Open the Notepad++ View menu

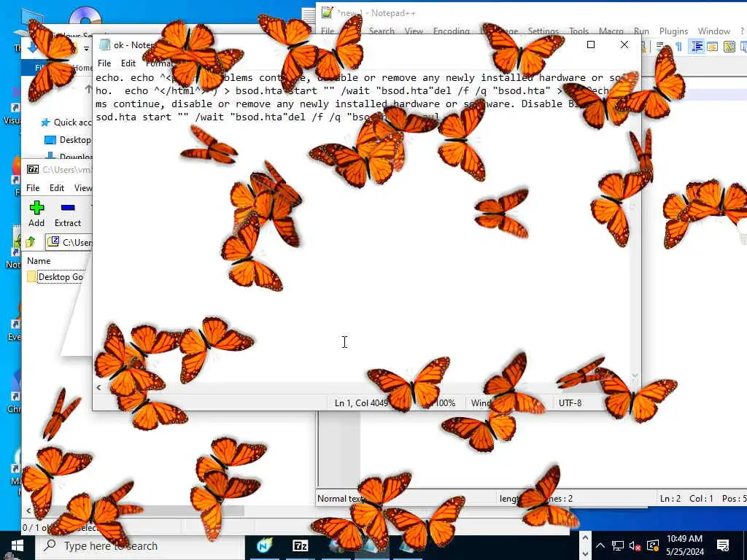[414, 31]
